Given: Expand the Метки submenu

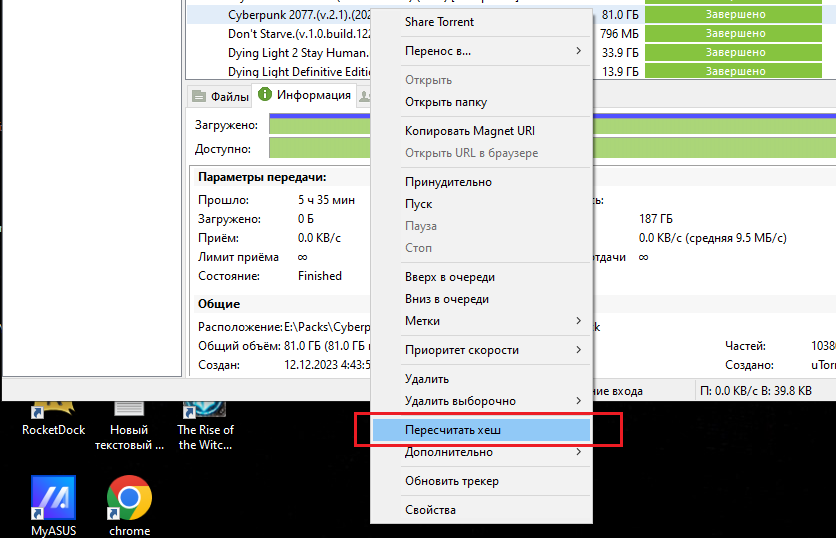Looking at the screenshot, I should [x=481, y=321].
